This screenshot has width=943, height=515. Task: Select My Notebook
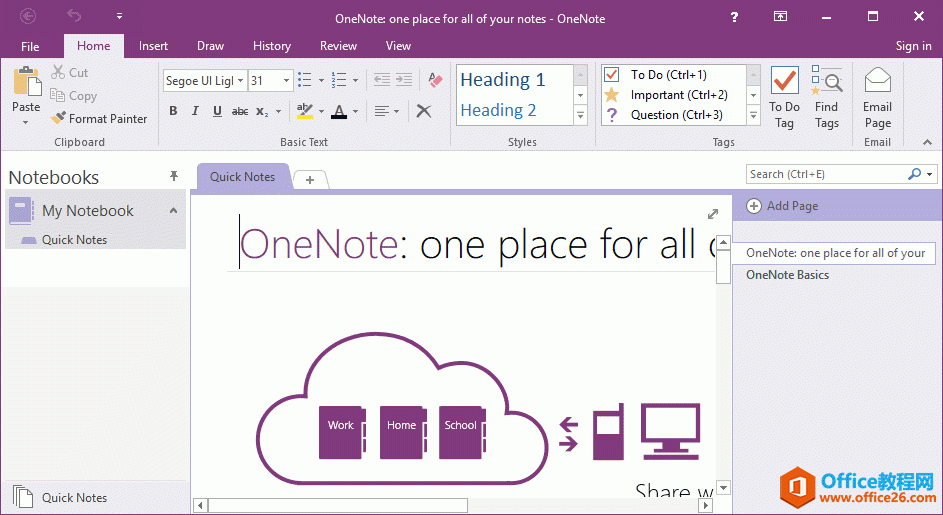[x=88, y=211]
